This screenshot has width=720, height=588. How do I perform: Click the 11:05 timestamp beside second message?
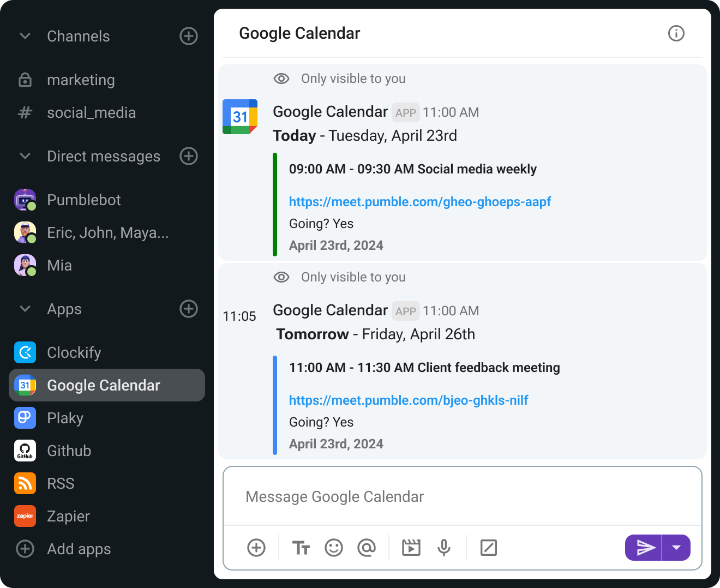pos(239,316)
